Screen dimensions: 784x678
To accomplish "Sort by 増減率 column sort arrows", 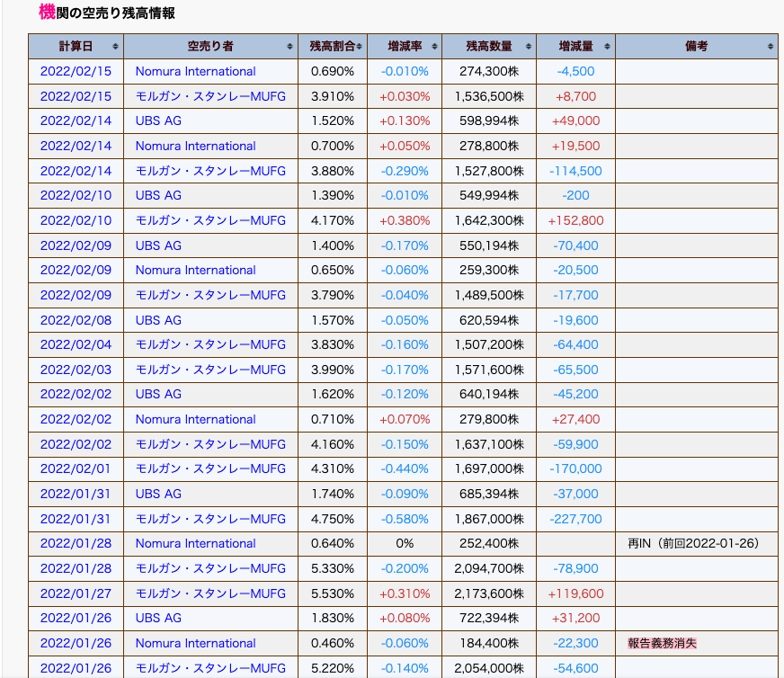I will click(434, 47).
